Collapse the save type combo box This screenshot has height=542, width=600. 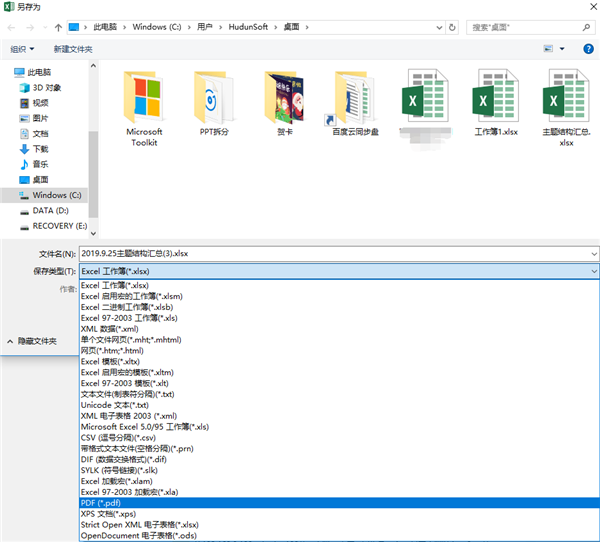coord(594,271)
